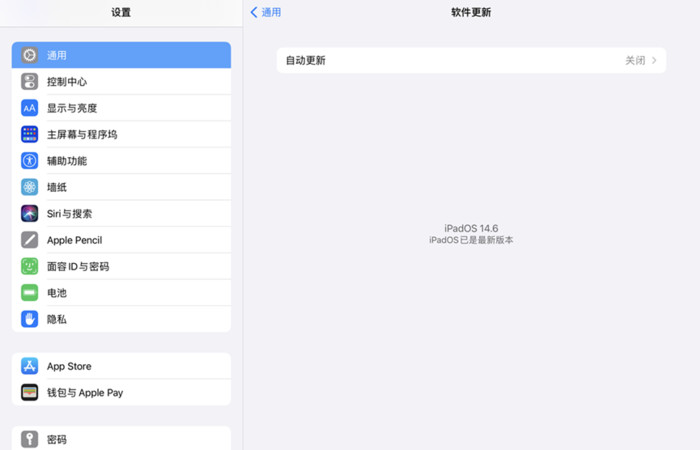Screen dimensions: 700x450
Task: Go back to 通用 using chevron
Action: click(x=254, y=12)
